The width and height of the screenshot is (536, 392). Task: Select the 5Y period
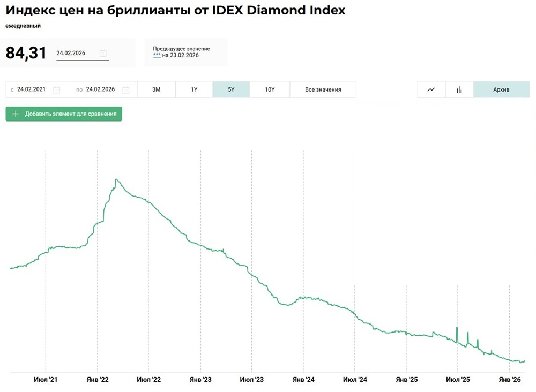point(231,89)
